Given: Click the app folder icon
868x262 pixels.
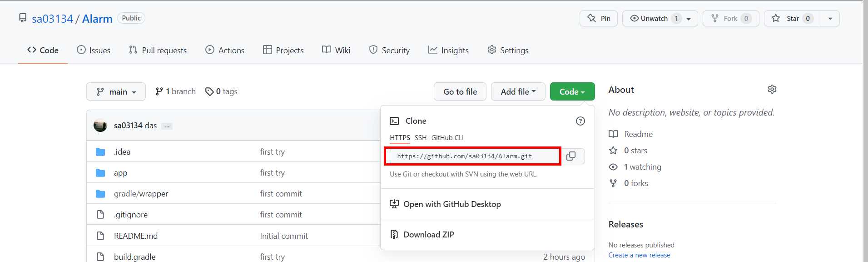Looking at the screenshot, I should click(x=100, y=173).
